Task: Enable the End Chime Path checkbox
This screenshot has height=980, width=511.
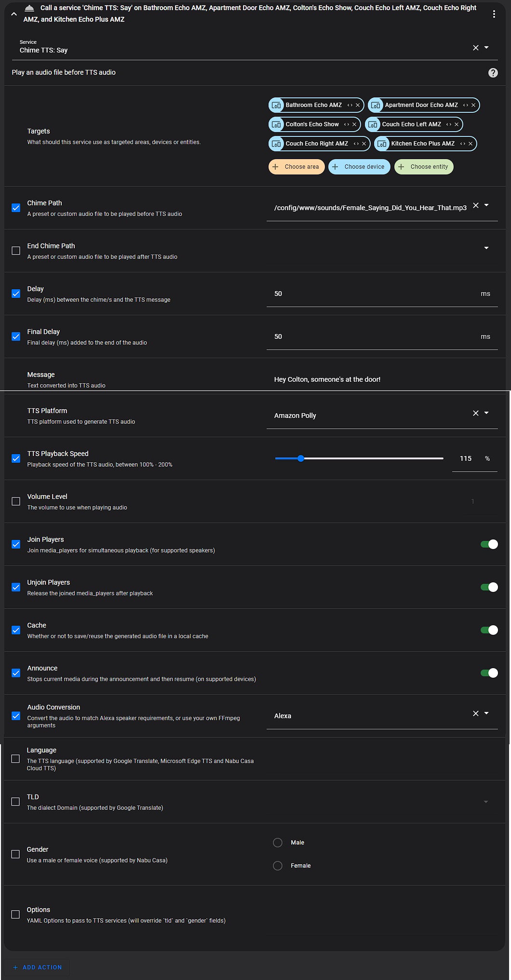Action: click(16, 251)
